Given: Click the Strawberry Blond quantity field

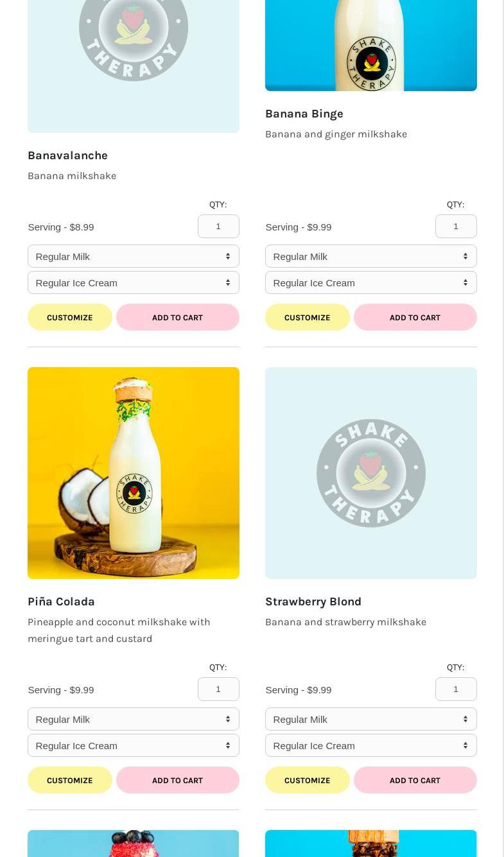Looking at the screenshot, I should [456, 689].
